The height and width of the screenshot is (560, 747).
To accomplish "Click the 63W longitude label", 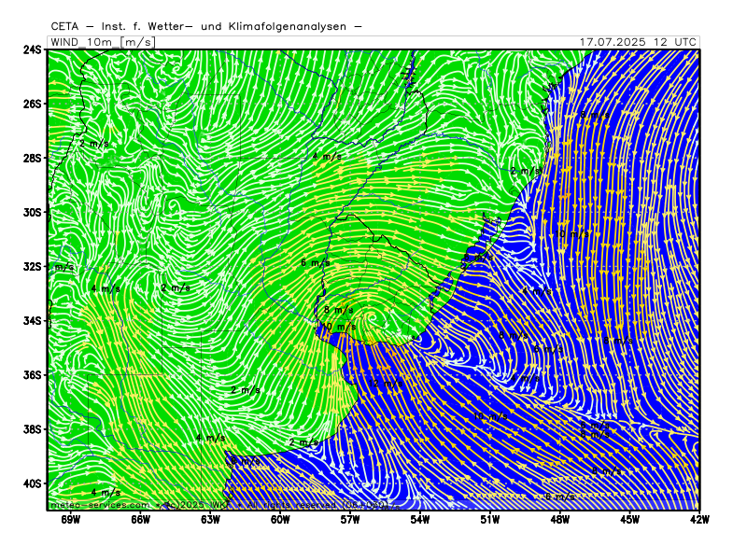I will pyautogui.click(x=210, y=520).
